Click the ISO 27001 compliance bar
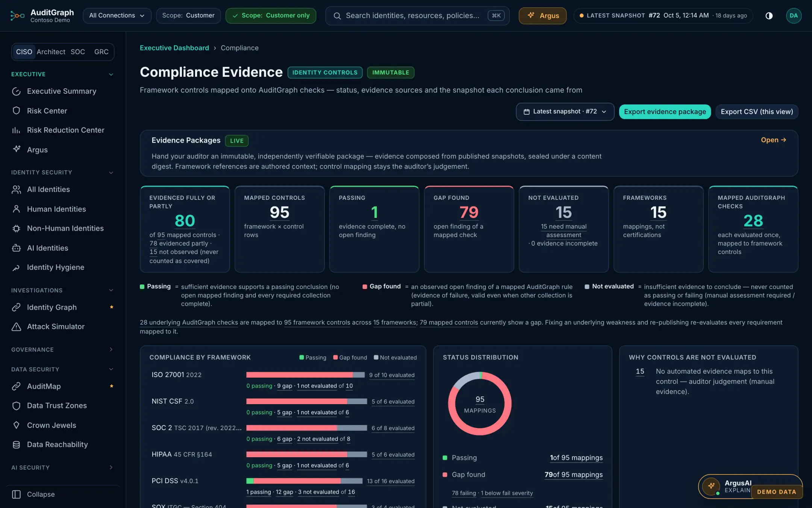Image resolution: width=812 pixels, height=508 pixels. point(305,375)
